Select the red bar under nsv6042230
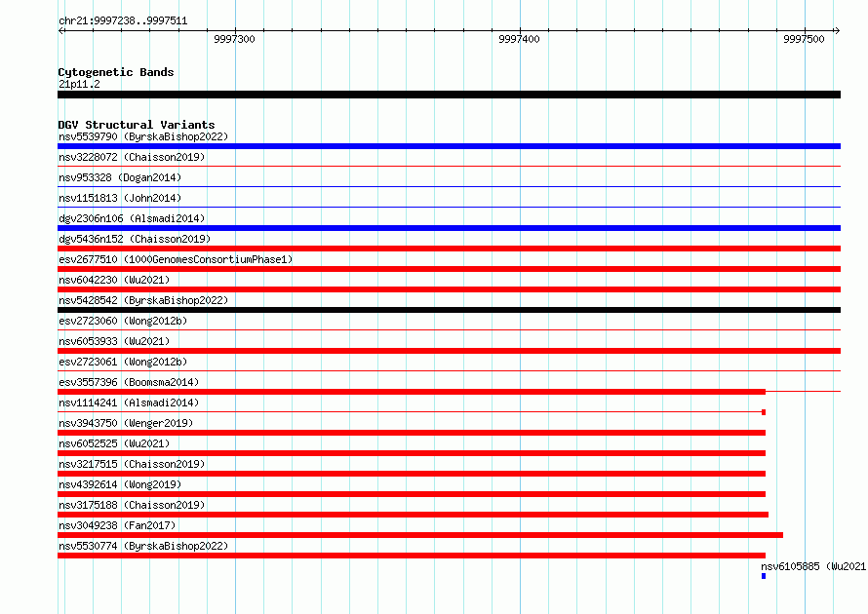 point(449,289)
